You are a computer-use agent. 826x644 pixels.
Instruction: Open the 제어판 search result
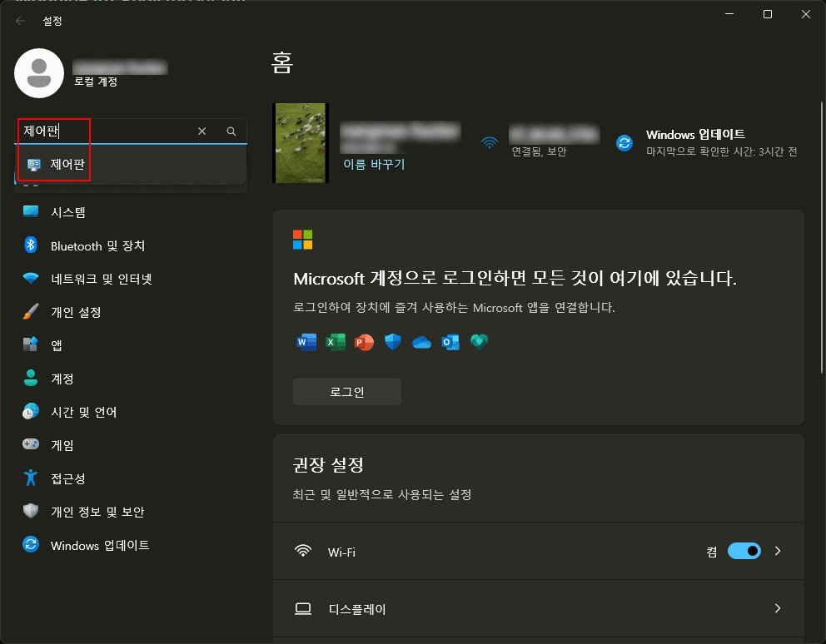131,164
